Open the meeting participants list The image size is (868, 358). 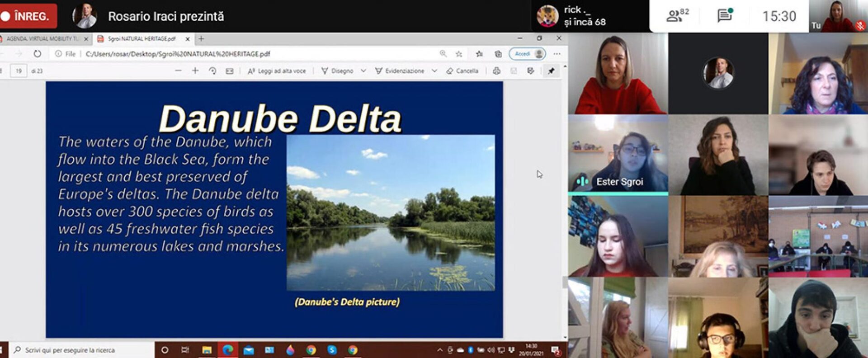tap(677, 16)
